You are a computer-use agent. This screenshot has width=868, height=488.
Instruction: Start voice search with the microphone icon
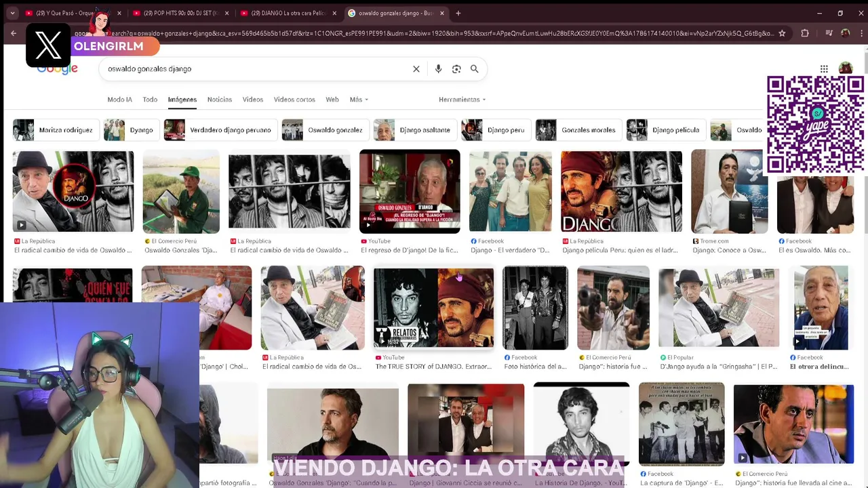[x=438, y=68]
